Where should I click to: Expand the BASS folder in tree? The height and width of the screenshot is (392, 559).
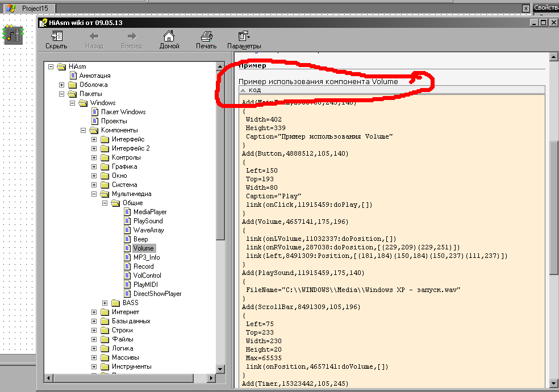tap(105, 303)
